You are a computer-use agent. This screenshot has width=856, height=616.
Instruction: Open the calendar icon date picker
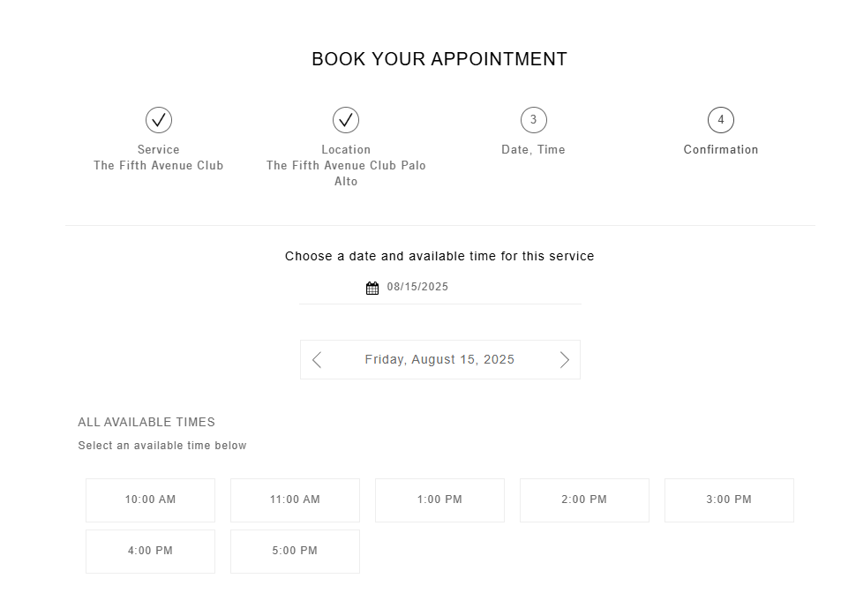point(372,288)
